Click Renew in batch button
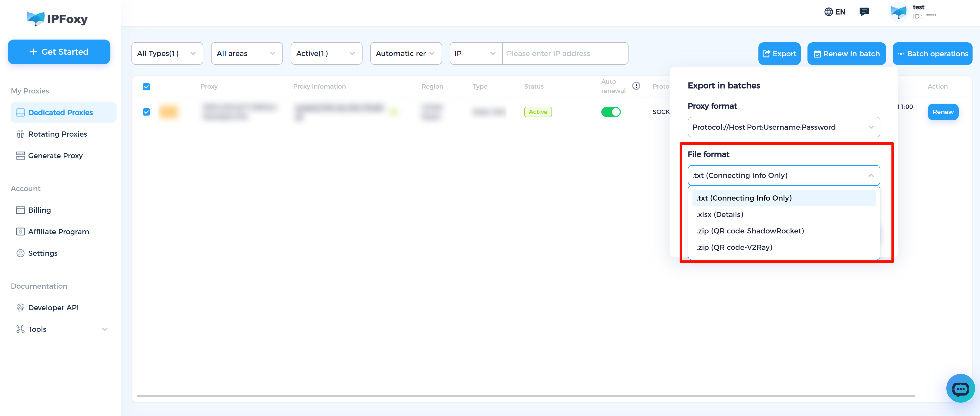 tap(846, 54)
